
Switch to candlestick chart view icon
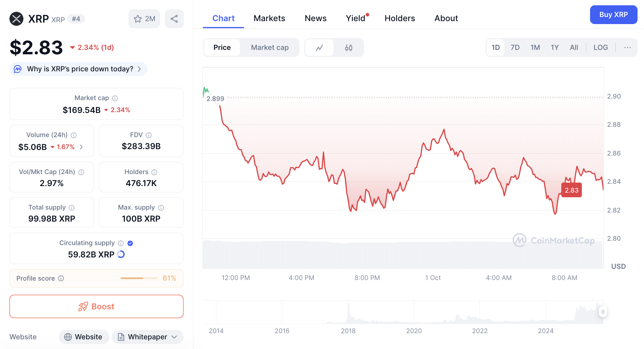(x=348, y=48)
